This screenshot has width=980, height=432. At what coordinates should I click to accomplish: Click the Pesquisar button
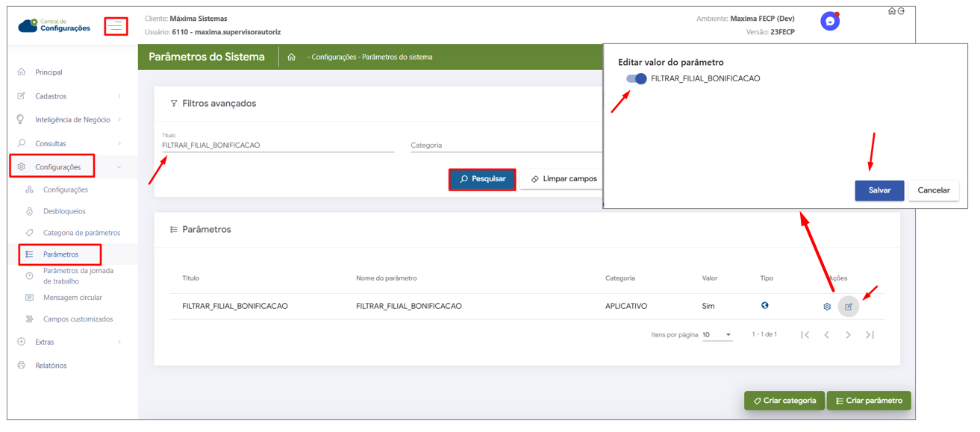point(482,179)
